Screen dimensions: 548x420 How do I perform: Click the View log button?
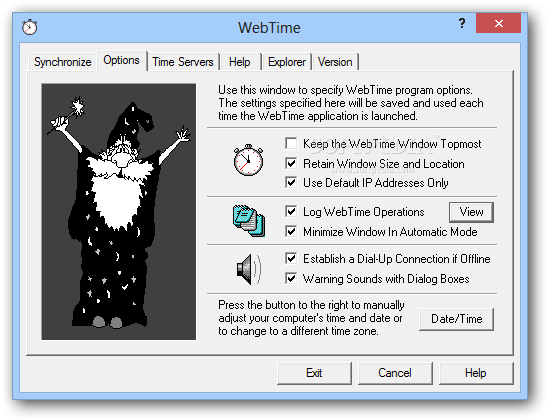tap(471, 212)
